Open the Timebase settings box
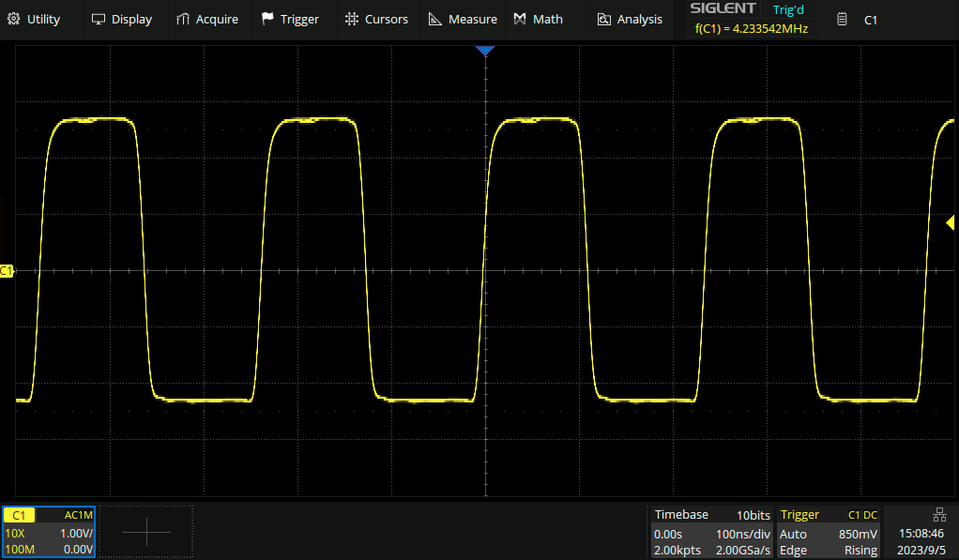The width and height of the screenshot is (959, 560). tap(710, 532)
